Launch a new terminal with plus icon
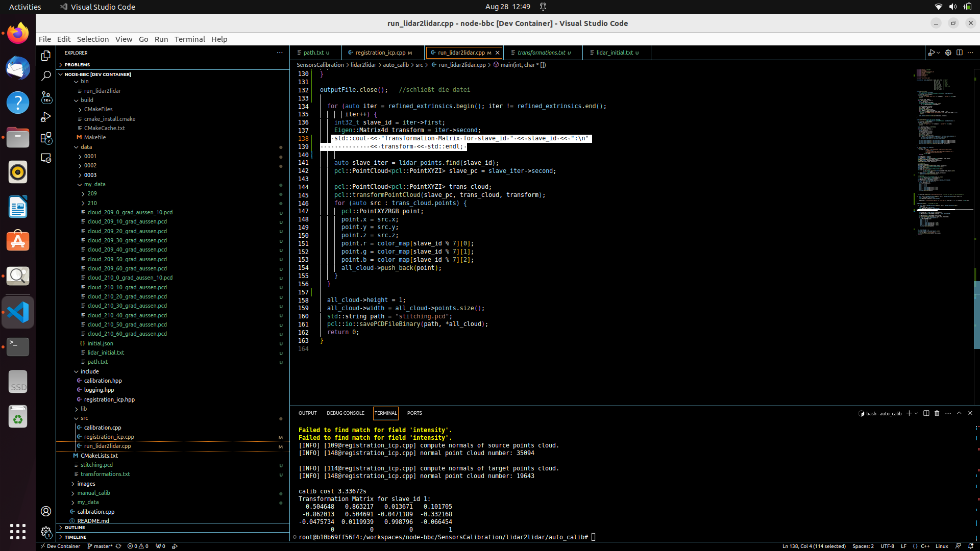The image size is (980, 551). [910, 413]
